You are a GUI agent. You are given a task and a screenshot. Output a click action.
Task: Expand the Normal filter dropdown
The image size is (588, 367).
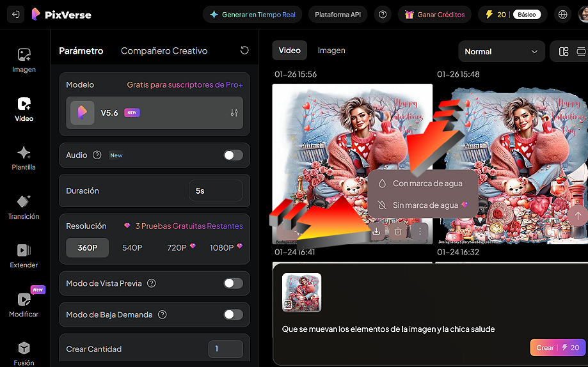pos(501,52)
